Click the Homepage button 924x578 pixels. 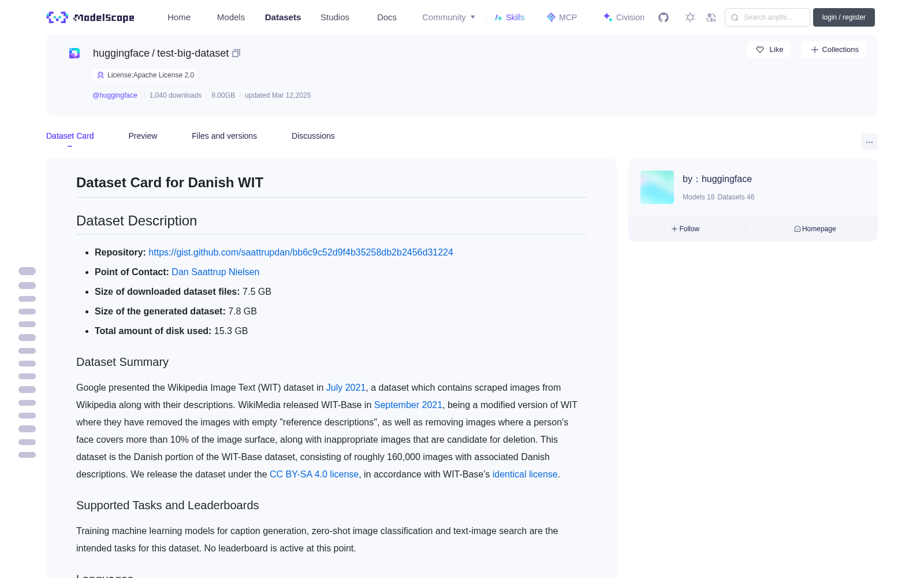click(815, 229)
